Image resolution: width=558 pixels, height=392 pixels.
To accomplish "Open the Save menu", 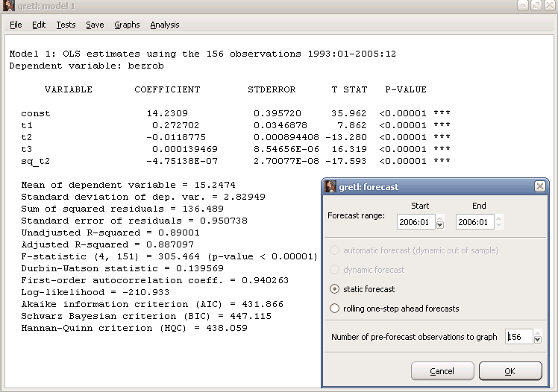I will pyautogui.click(x=95, y=25).
